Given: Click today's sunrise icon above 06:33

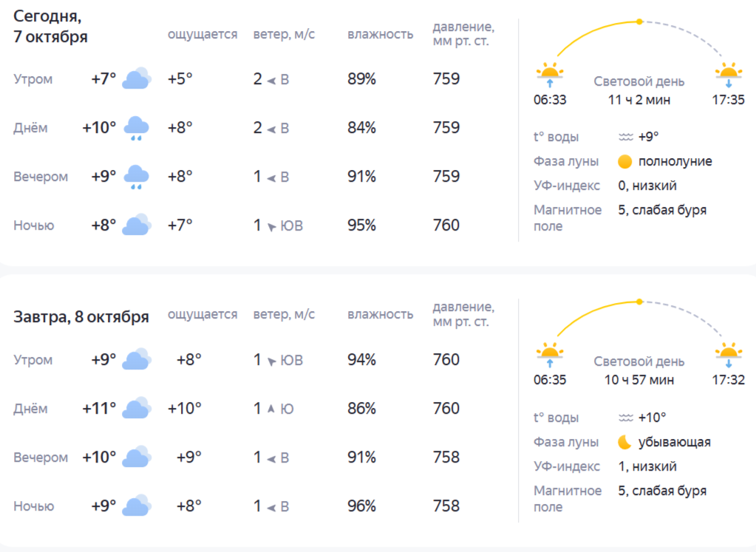Looking at the screenshot, I should coord(549,74).
